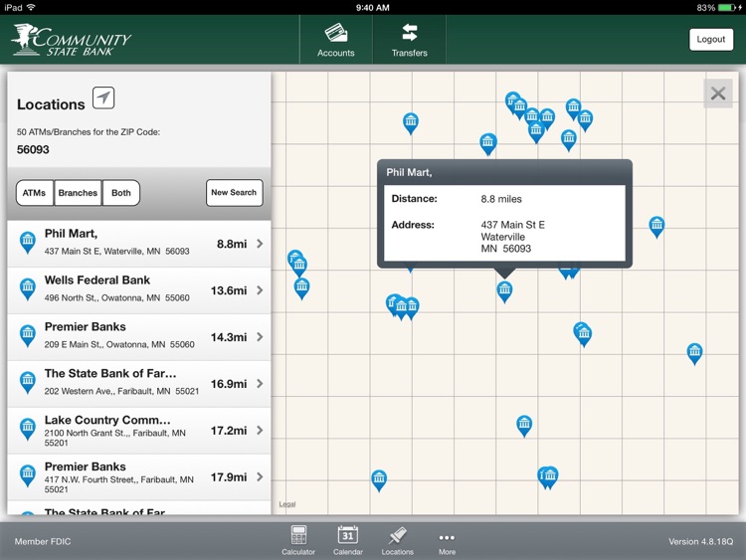This screenshot has width=746, height=560.
Task: Click the Legal link on map
Action: click(286, 504)
